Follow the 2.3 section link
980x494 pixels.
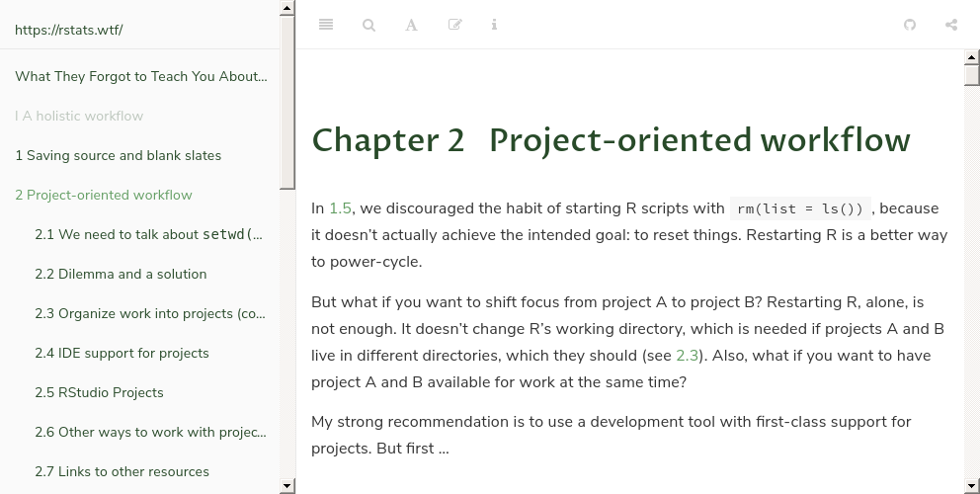click(687, 356)
